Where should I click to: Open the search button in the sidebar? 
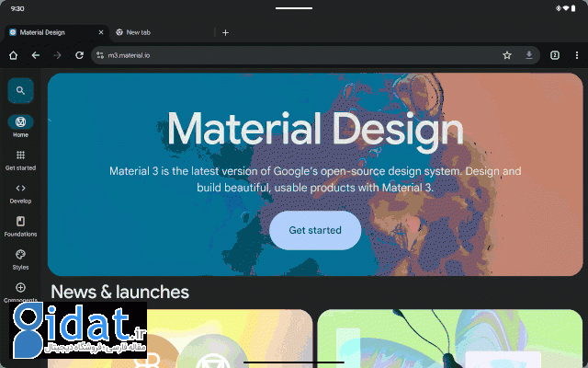[x=20, y=90]
